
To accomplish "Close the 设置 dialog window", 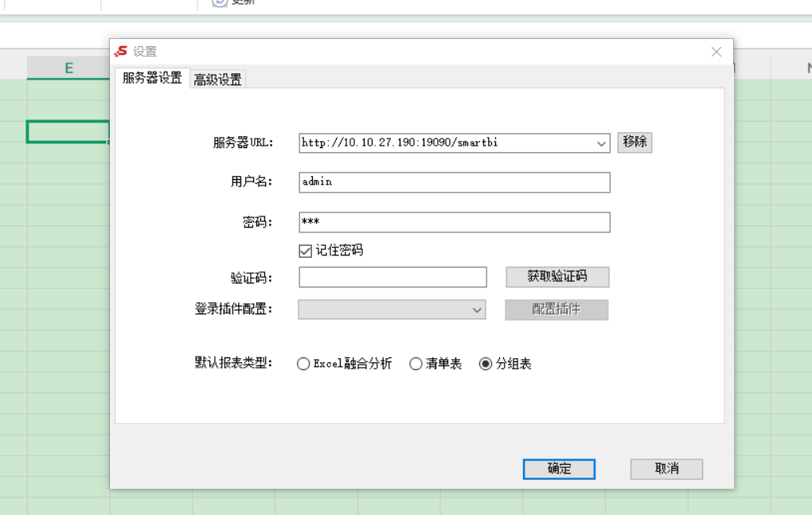I will click(x=716, y=52).
